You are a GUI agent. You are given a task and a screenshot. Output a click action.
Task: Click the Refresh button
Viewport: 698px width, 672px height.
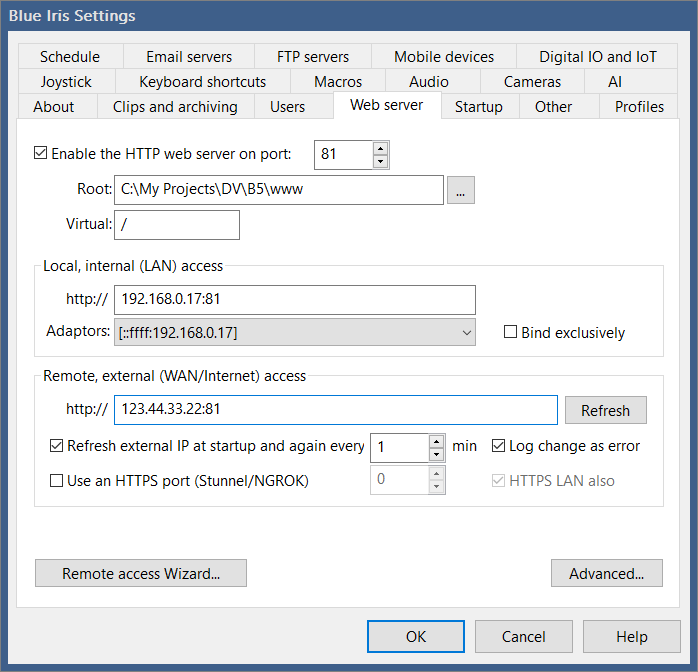coord(605,410)
